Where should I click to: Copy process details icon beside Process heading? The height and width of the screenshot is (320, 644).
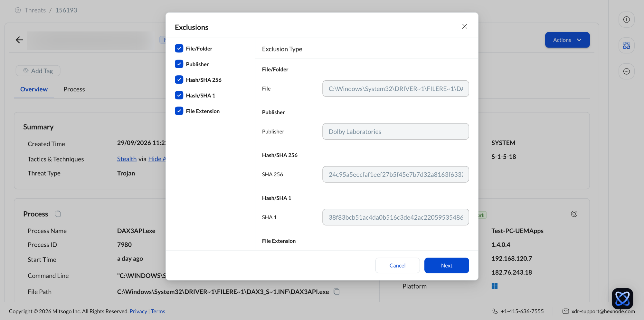[x=58, y=214]
